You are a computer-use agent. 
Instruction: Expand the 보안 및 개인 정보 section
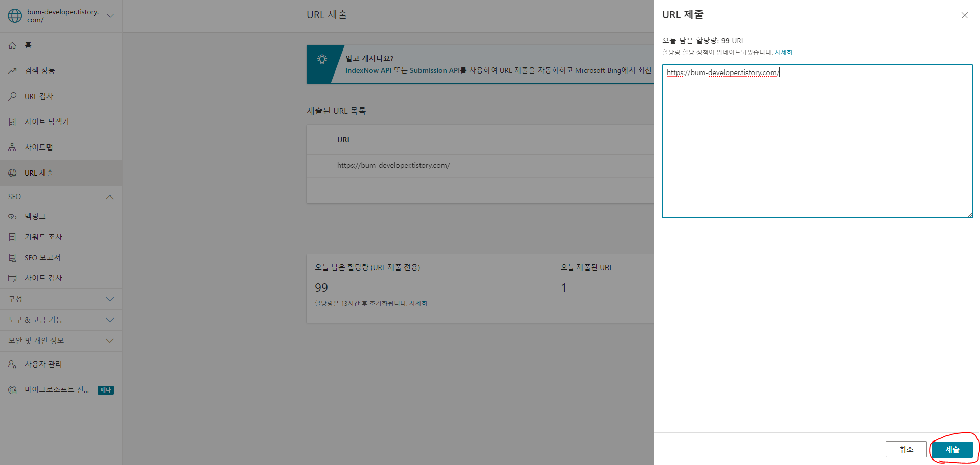point(110,341)
